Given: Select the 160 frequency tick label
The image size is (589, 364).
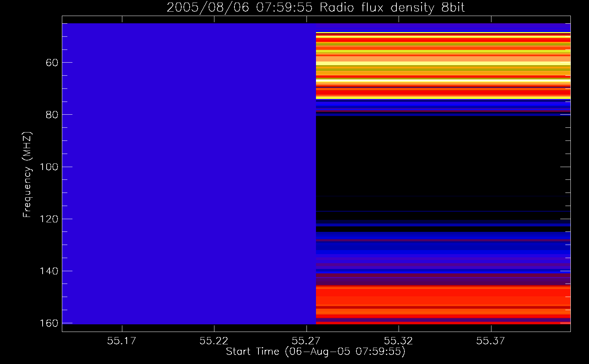Looking at the screenshot, I should click(x=49, y=323).
